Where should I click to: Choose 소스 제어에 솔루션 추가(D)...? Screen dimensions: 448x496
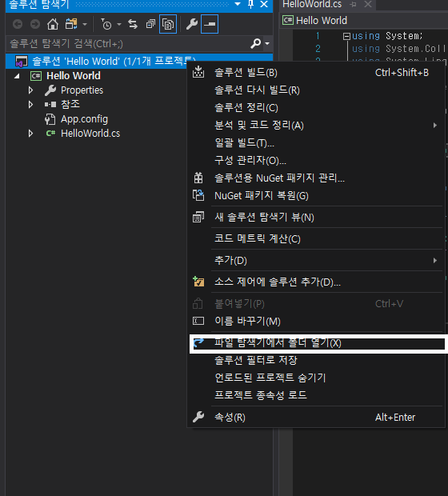(316, 282)
